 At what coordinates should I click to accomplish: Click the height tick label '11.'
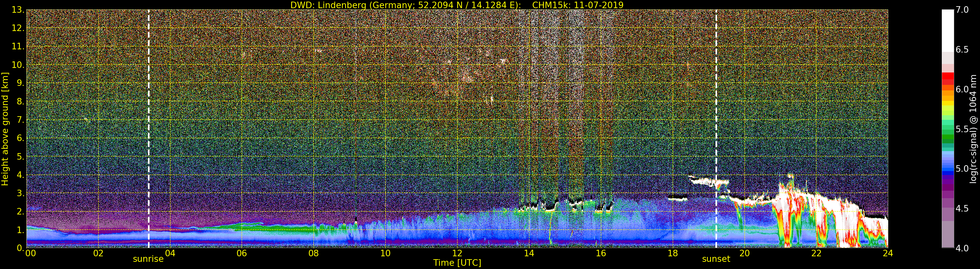pos(18,46)
